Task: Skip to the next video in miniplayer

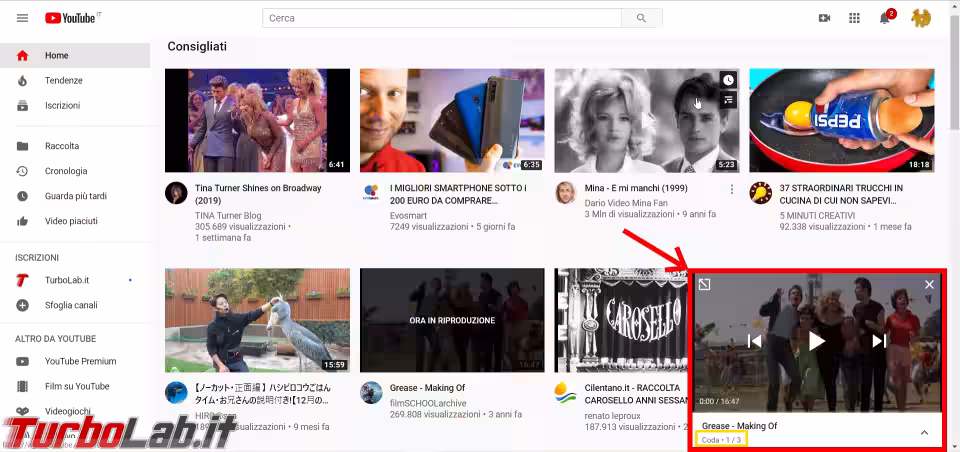Action: (x=879, y=341)
